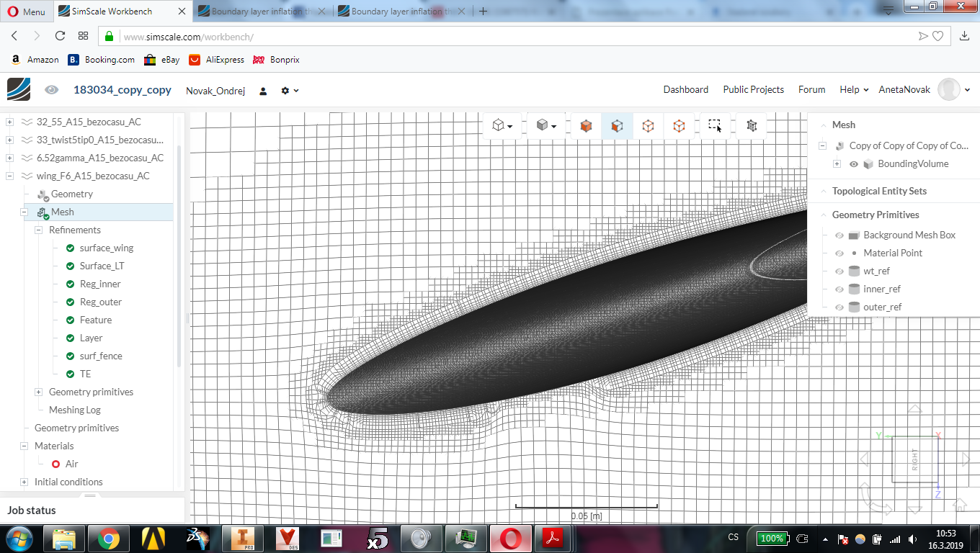Screen dimensions: 980x553
Task: Toggle visibility of Background Mesh Box
Action: coord(839,235)
